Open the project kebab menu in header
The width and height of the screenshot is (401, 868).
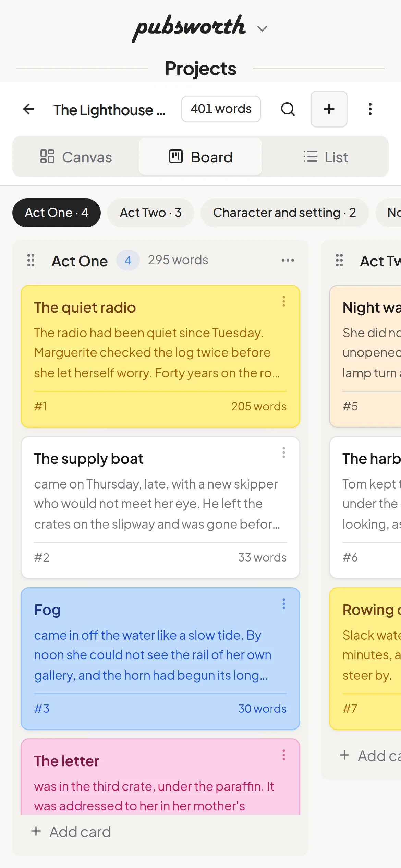pyautogui.click(x=370, y=109)
